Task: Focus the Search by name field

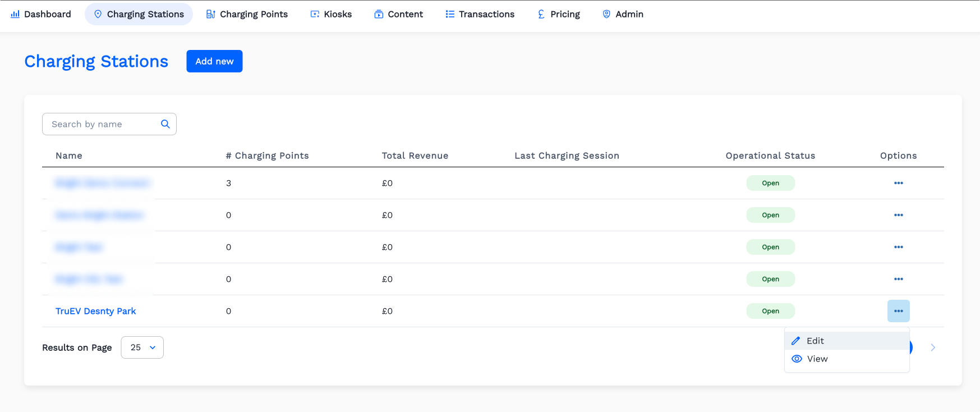Action: pos(101,124)
